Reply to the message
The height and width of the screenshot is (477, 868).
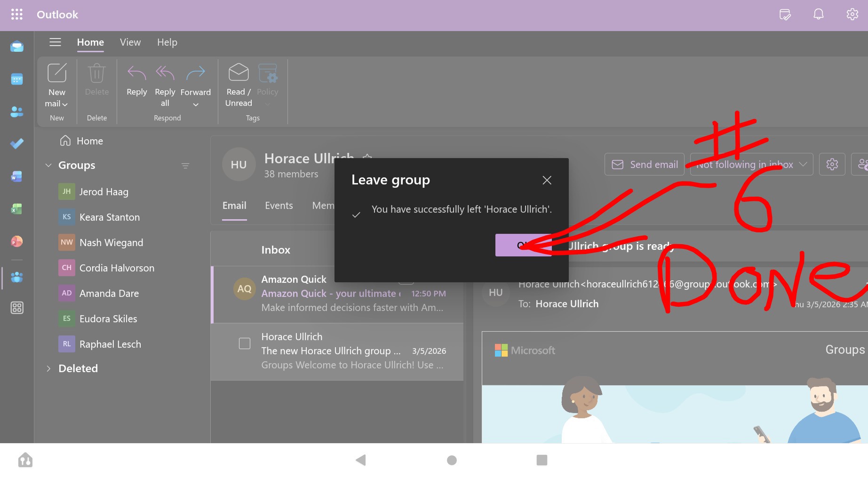[x=137, y=80]
